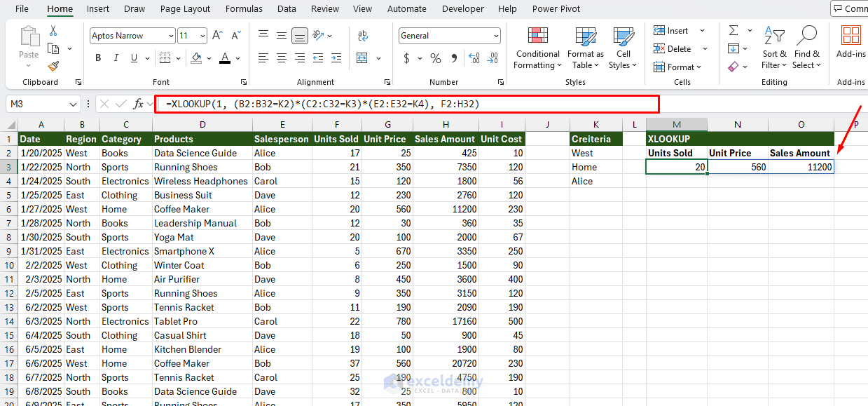Open the Font dialog launcher

[x=244, y=82]
